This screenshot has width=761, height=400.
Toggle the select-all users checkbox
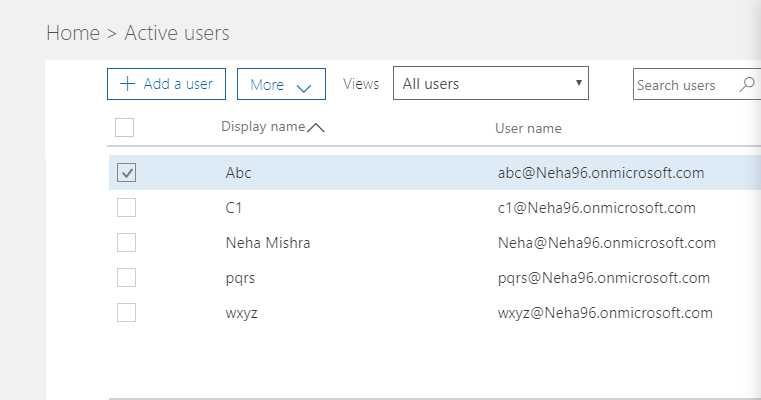point(125,127)
